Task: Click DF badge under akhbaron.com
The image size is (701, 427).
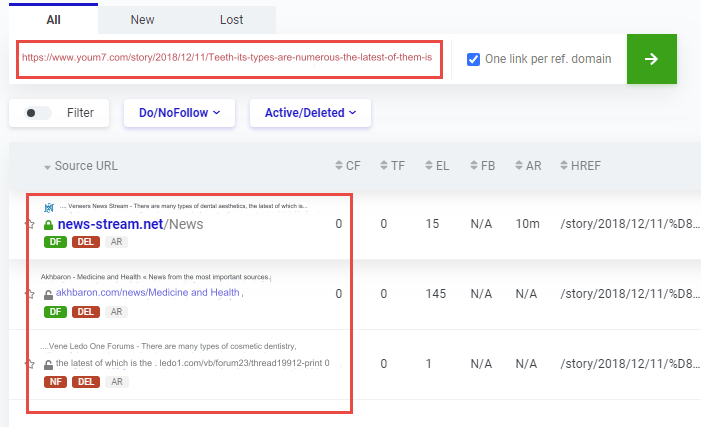Action: pyautogui.click(x=55, y=312)
